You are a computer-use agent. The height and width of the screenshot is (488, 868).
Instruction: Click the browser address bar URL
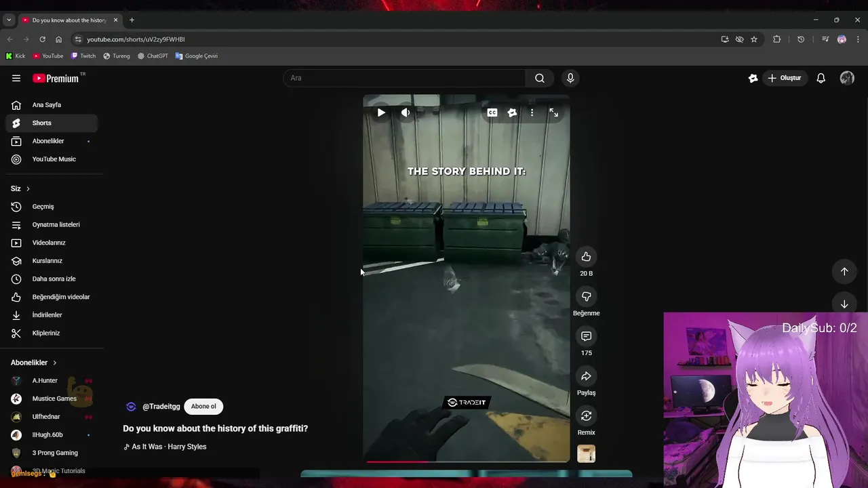[136, 39]
